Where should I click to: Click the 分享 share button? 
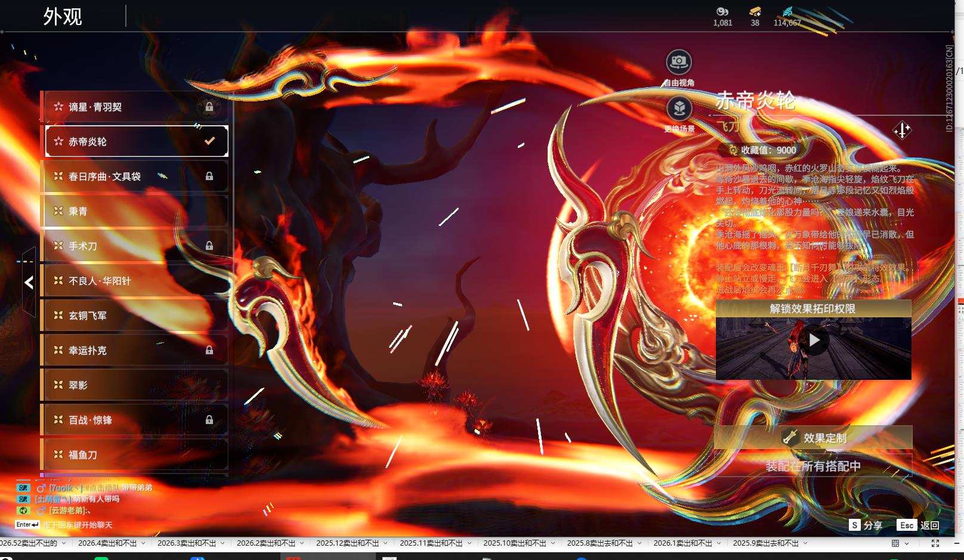[x=866, y=525]
